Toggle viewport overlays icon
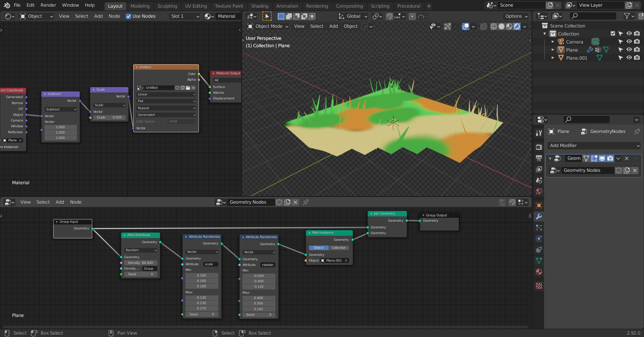Viewport: 644px width, 337px height. click(x=466, y=26)
